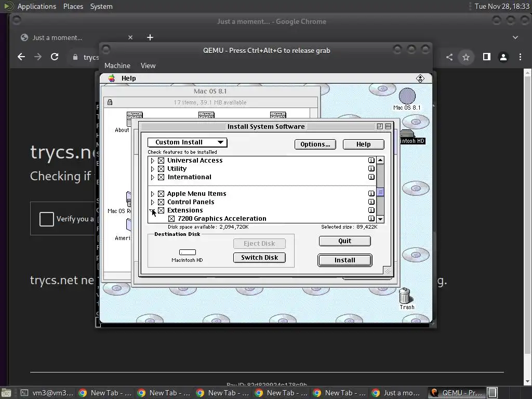Click the Just a moment... Chrome tab
The width and height of the screenshot is (532, 399).
(x=77, y=37)
